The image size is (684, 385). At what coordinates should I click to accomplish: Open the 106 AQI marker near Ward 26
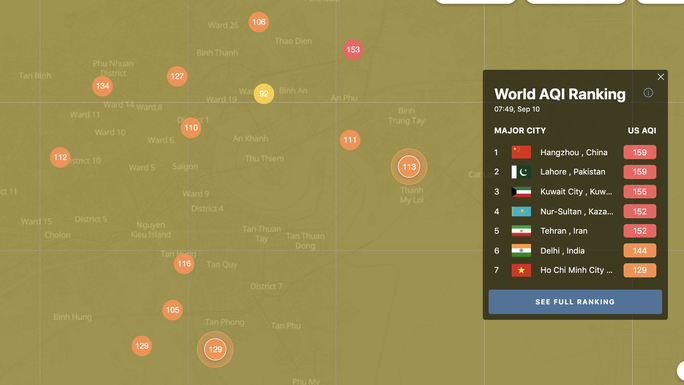[x=259, y=22]
